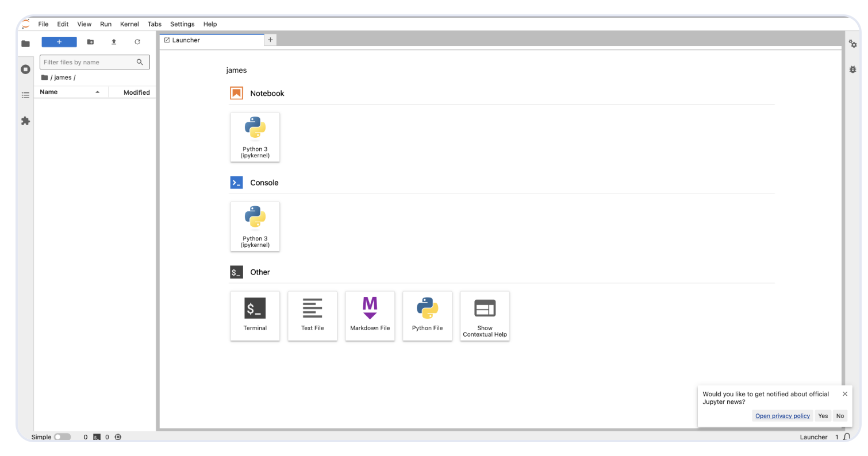Create a new Python File from launcher
The height and width of the screenshot is (456, 868).
pyautogui.click(x=428, y=316)
